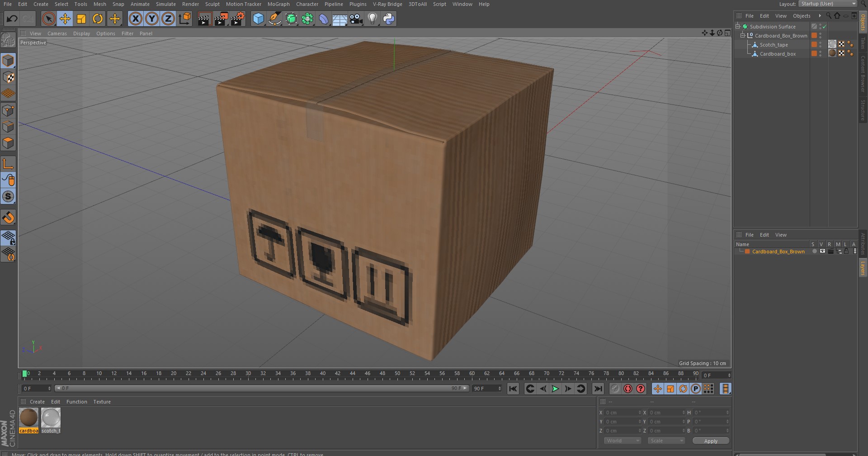Toggle the Z axis lock
The width and height of the screenshot is (868, 456).
click(x=168, y=19)
